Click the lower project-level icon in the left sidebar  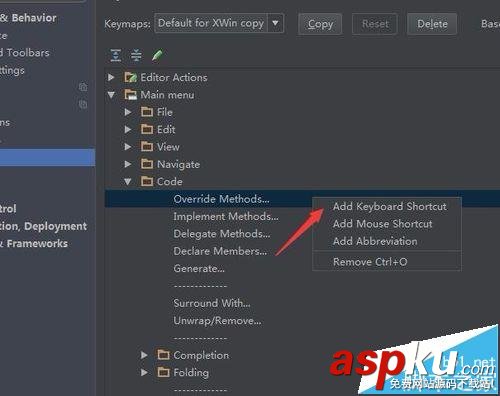[83, 104]
